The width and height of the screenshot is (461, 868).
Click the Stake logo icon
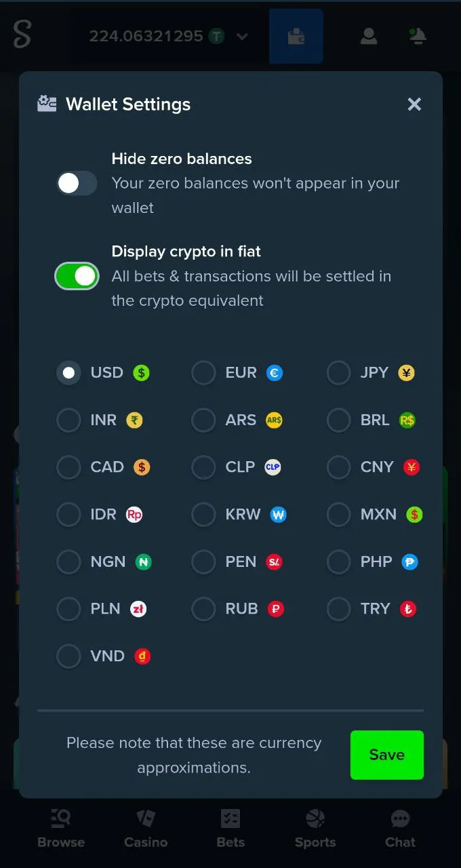(x=22, y=35)
